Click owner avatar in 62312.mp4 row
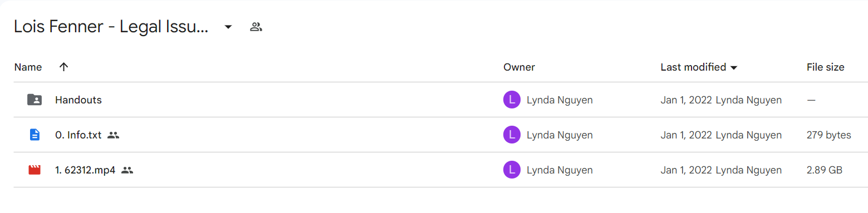Viewport: 868px width, 213px height. coord(512,170)
